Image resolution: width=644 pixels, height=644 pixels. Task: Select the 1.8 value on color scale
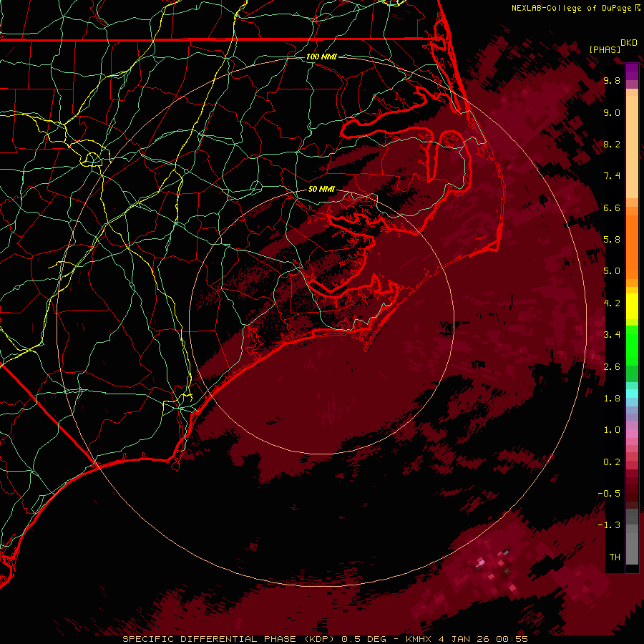point(612,399)
